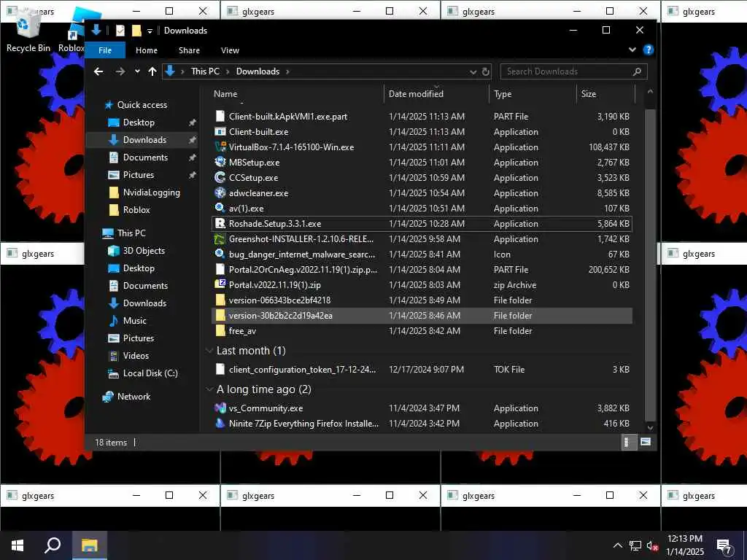The height and width of the screenshot is (560, 747).
Task: Go back with the back arrow
Action: [x=98, y=71]
